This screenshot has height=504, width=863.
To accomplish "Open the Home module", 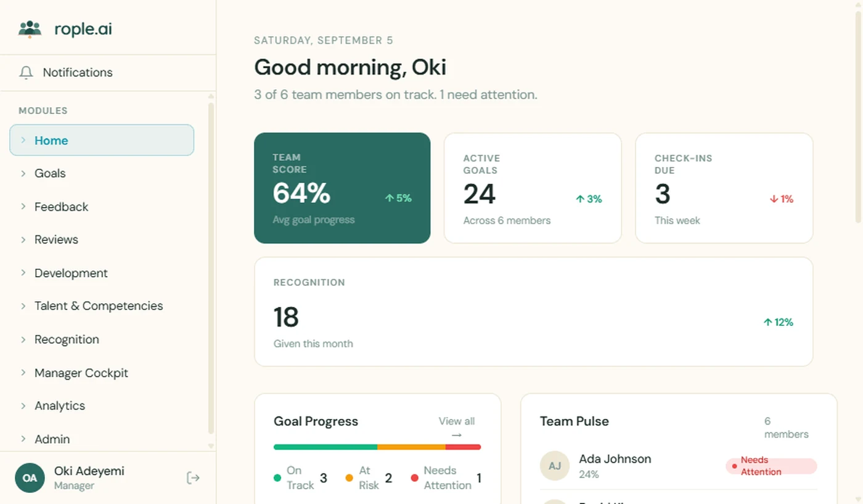I will point(102,140).
